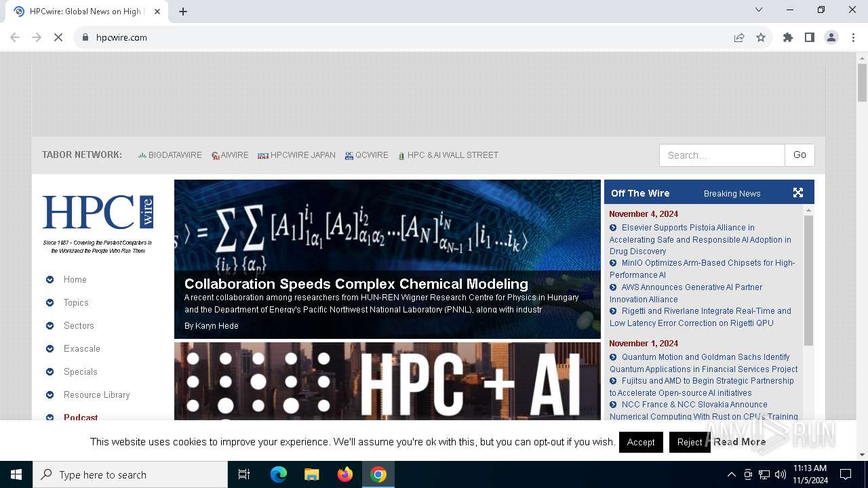
Task: Open HPCWIRE JAPAN network link
Action: 296,155
